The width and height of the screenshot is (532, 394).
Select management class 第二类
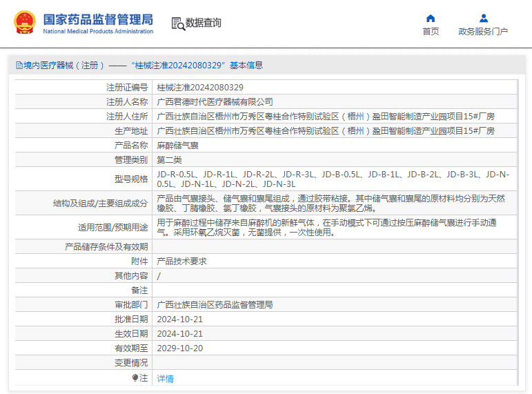pyautogui.click(x=169, y=160)
